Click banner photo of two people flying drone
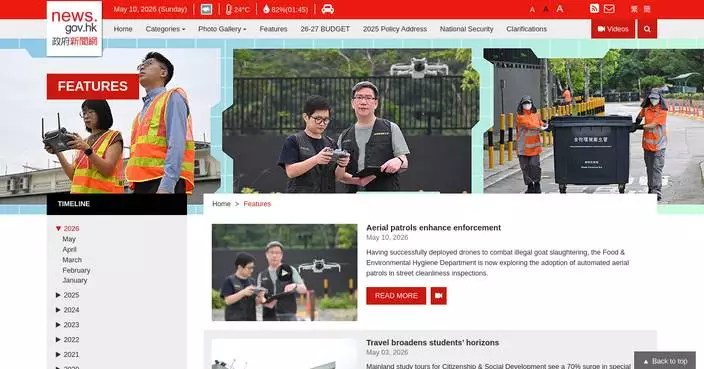The height and width of the screenshot is (369, 704). coord(352,121)
